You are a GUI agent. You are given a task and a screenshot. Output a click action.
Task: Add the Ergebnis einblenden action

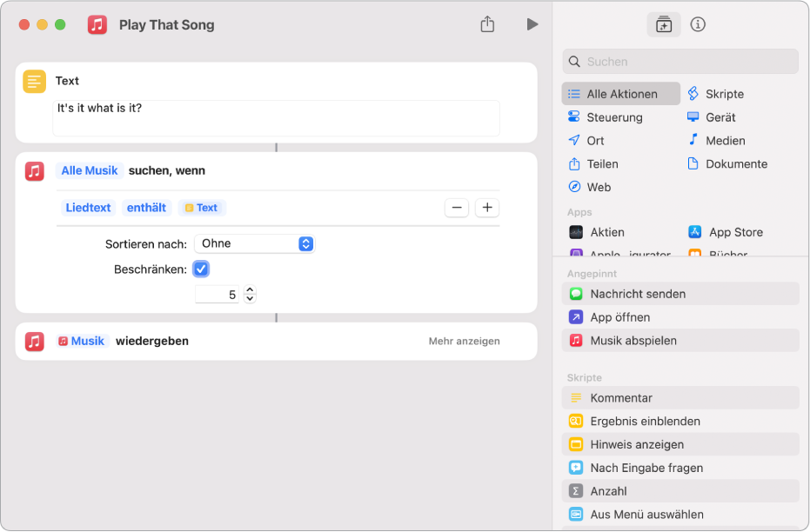click(x=680, y=421)
